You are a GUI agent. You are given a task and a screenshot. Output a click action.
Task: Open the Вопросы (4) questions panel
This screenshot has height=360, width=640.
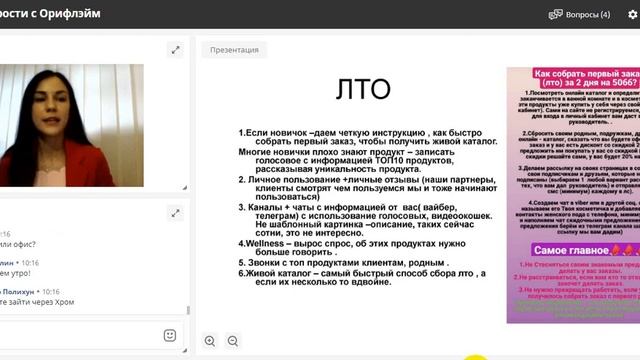coord(580,15)
